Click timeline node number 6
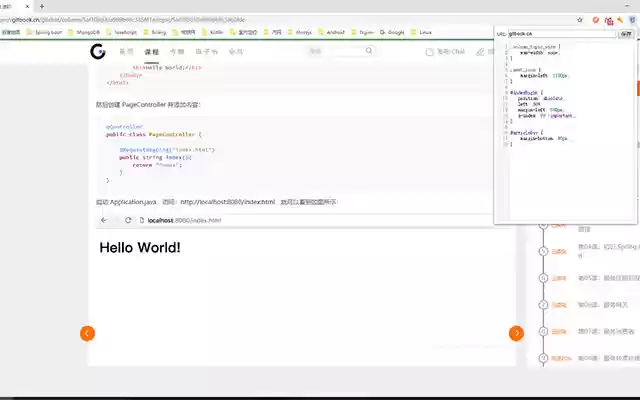Screen dimensions: 640x400 (x=543, y=278)
